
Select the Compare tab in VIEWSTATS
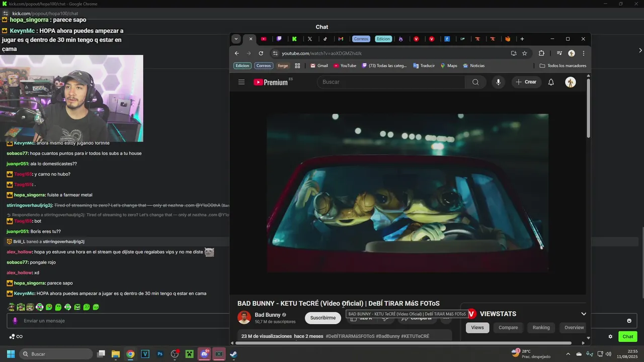(x=508, y=327)
